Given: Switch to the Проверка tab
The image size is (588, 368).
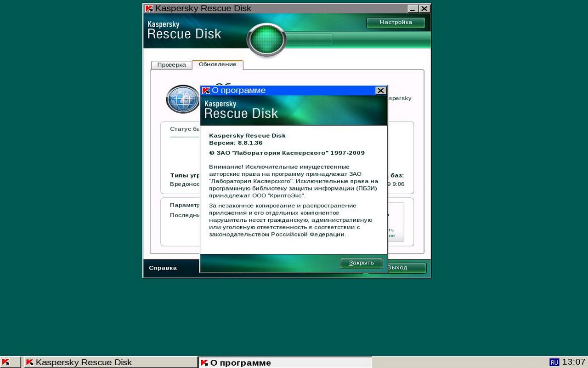Looking at the screenshot, I should pos(171,65).
